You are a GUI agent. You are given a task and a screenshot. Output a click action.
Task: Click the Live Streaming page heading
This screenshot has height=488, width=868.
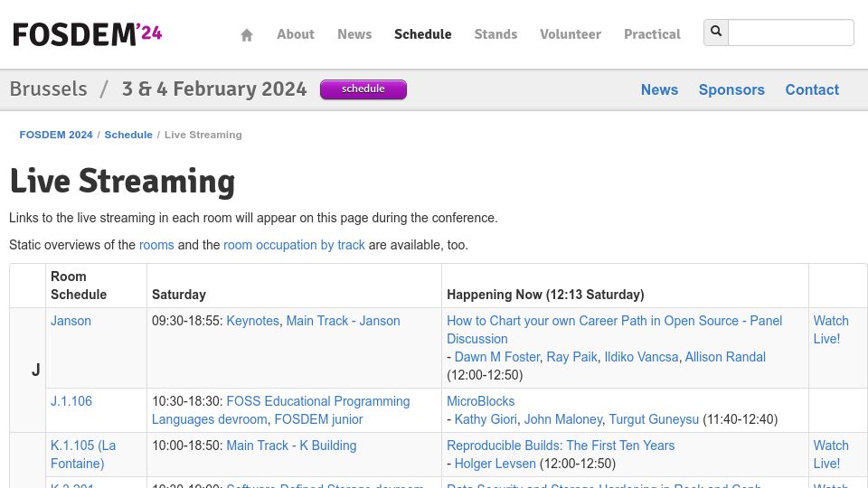122,182
